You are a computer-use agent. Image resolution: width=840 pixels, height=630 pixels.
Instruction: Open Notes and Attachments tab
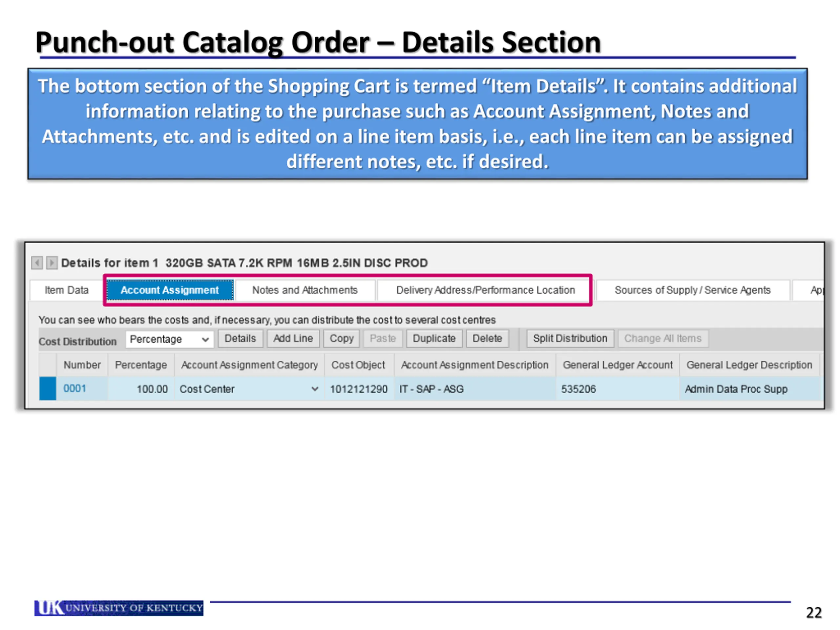click(x=304, y=290)
